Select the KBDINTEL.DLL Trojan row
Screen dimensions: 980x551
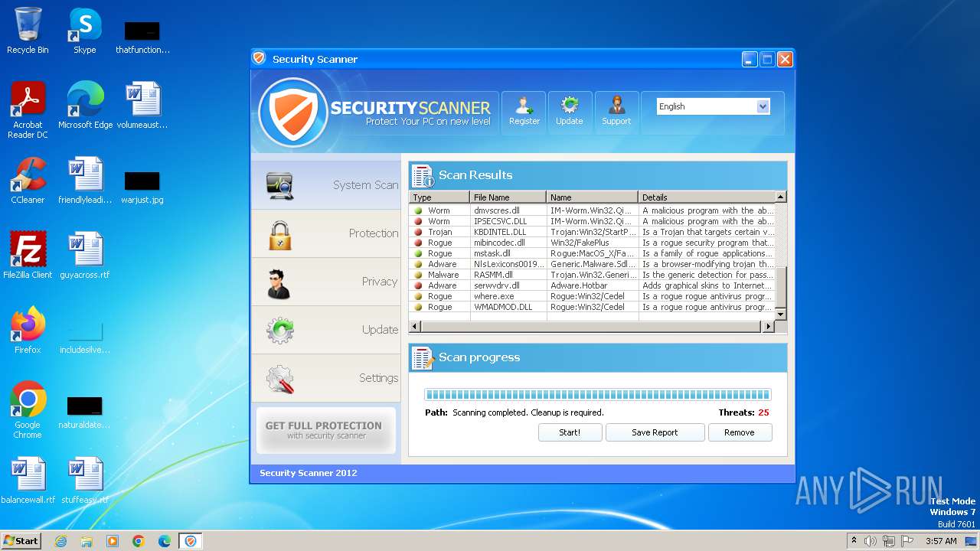[x=593, y=232]
